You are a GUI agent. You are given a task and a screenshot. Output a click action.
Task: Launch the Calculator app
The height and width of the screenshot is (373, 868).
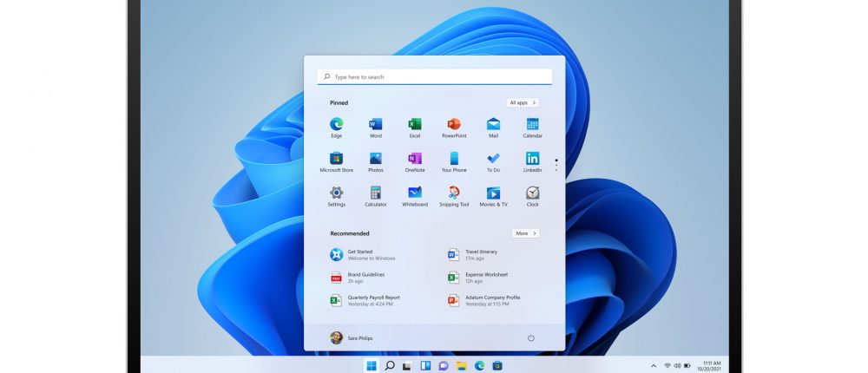(x=376, y=193)
